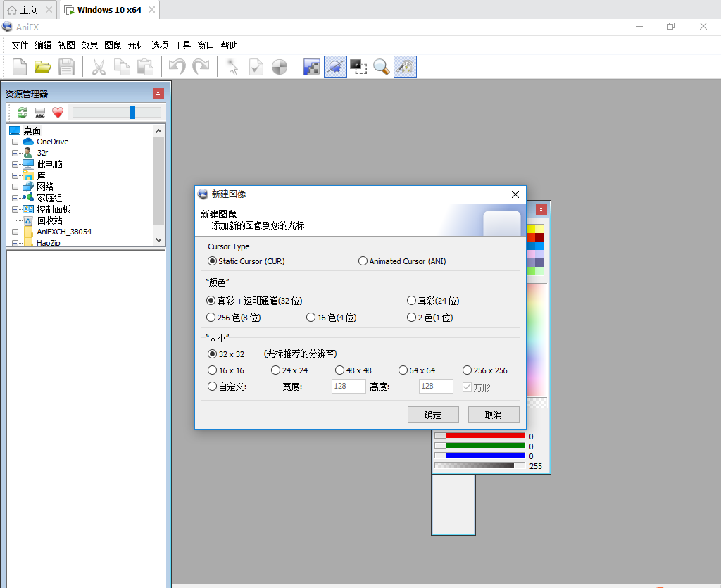Click the Cut scissors icon
Screen dimensions: 721x588
99,67
